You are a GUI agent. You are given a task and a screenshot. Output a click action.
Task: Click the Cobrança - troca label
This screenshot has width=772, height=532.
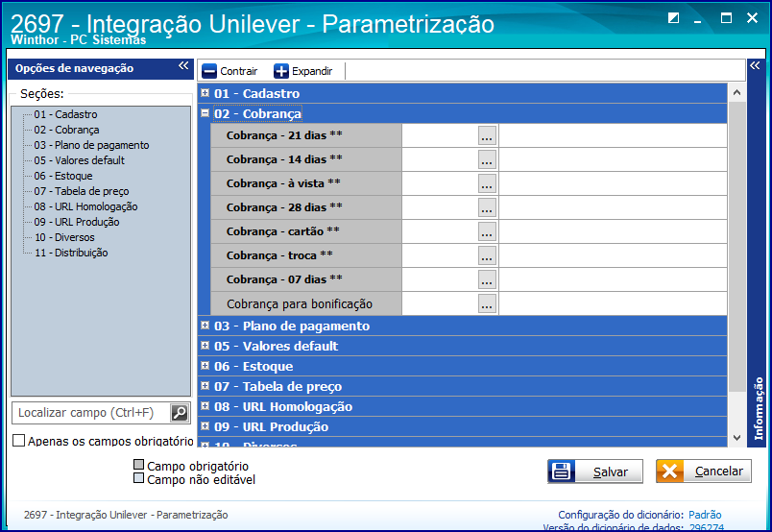(x=279, y=255)
